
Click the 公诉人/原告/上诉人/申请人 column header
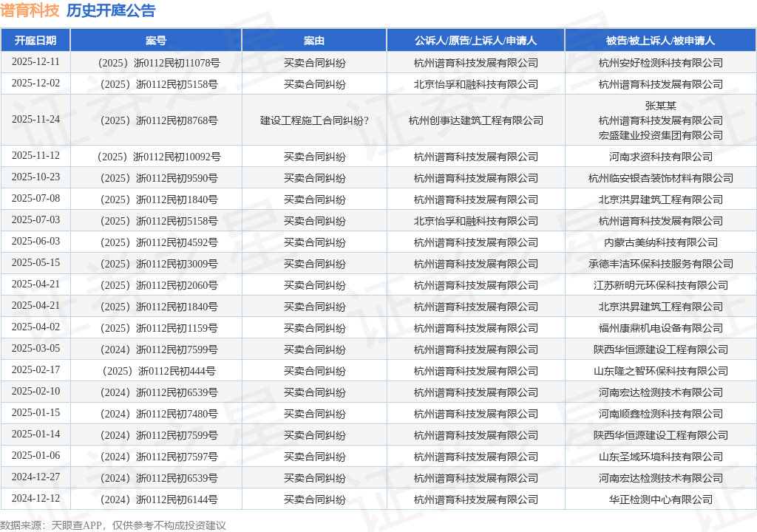tap(475, 41)
